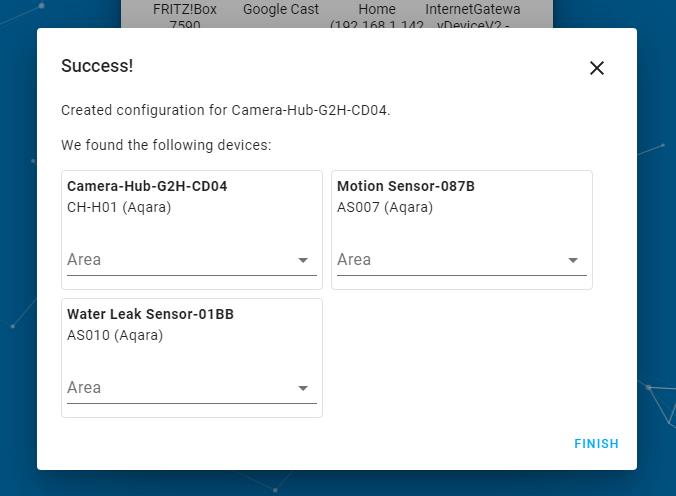Click the Area text field under Camera-Hub-G2H-CD04
The image size is (676, 496).
pyautogui.click(x=175, y=260)
